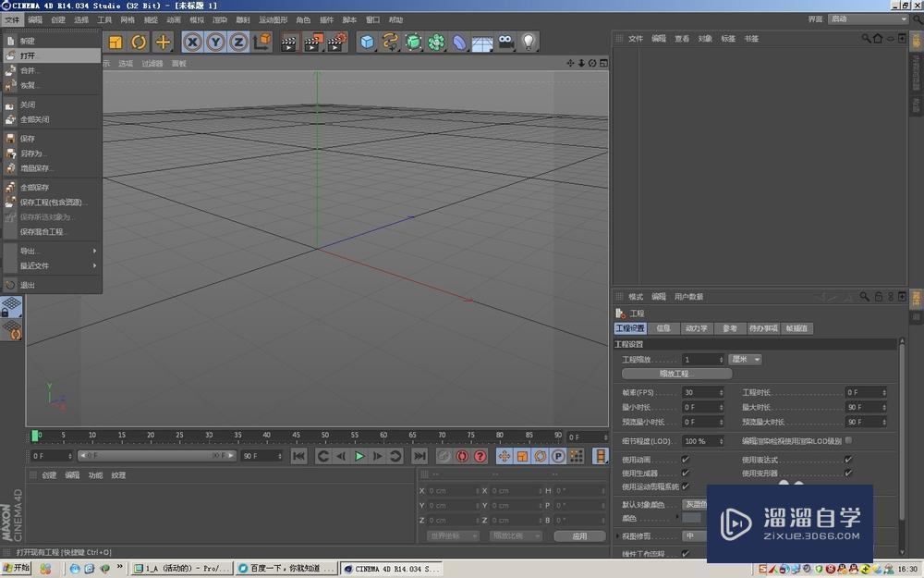This screenshot has height=578, width=924.
Task: Disable the 使用生成器 checkbox
Action: click(x=686, y=473)
